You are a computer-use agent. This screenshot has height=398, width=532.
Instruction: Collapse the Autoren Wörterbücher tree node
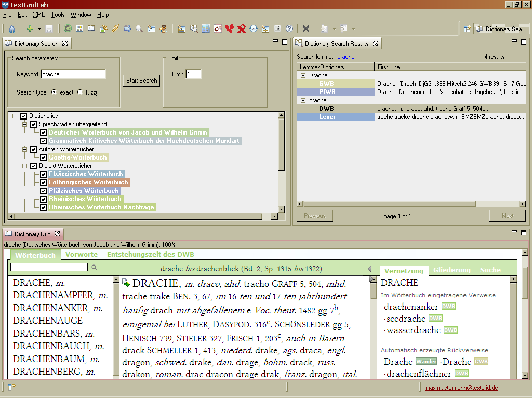pos(25,149)
